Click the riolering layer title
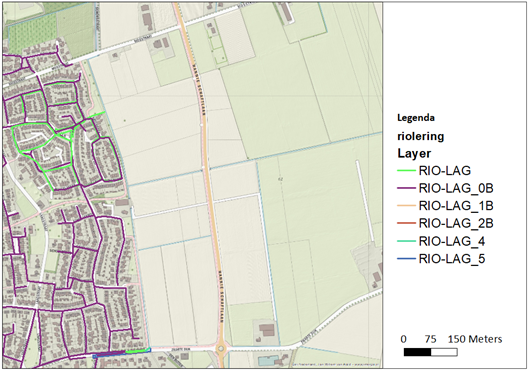The image size is (529, 371). point(421,136)
